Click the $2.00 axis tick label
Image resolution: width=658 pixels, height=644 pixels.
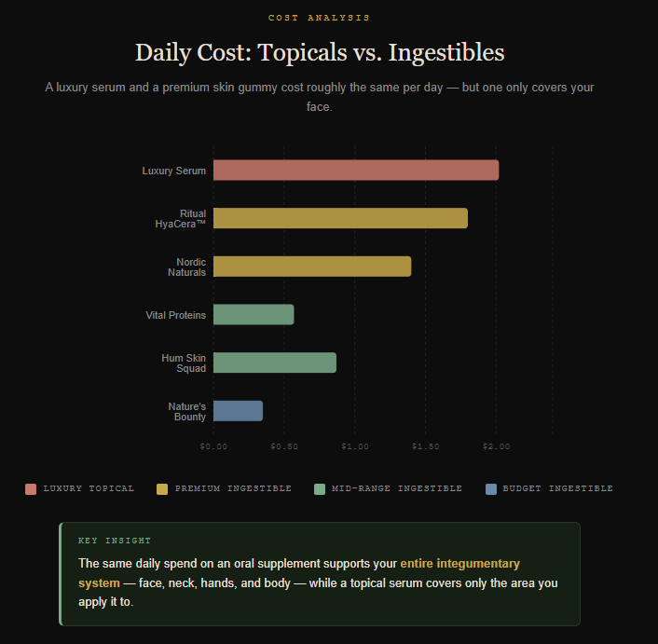pyautogui.click(x=496, y=446)
